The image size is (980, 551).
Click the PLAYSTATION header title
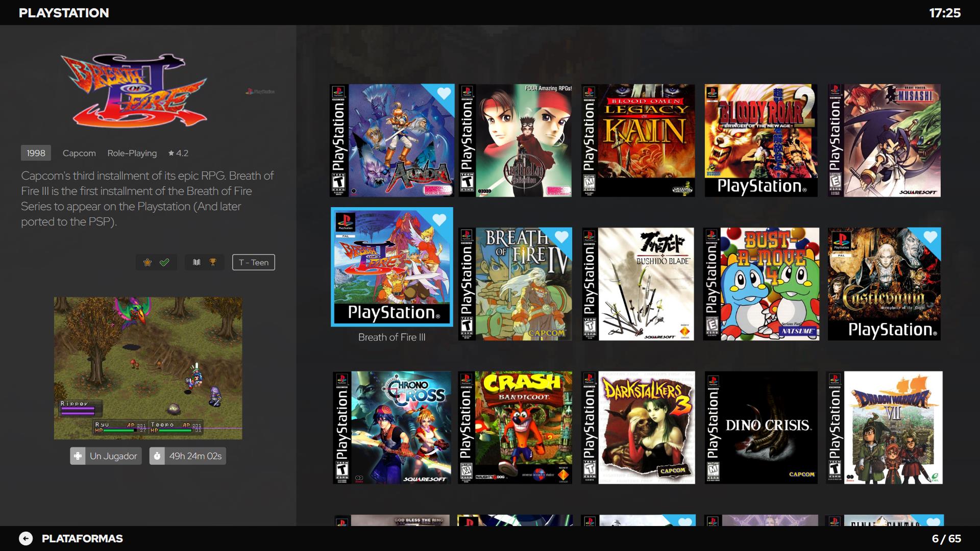[x=64, y=13]
